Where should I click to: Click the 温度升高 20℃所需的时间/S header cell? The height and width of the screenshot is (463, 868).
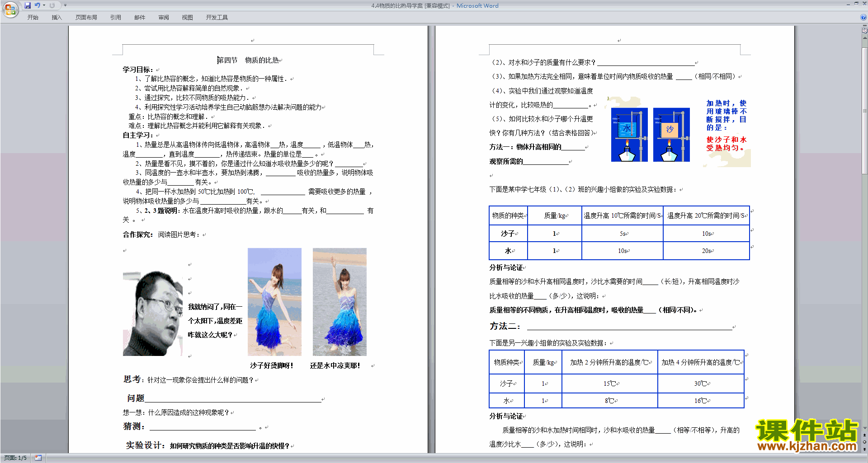click(706, 216)
